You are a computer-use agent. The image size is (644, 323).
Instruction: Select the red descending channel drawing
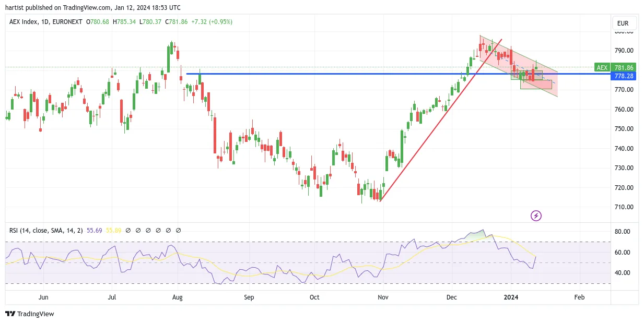[x=519, y=66]
